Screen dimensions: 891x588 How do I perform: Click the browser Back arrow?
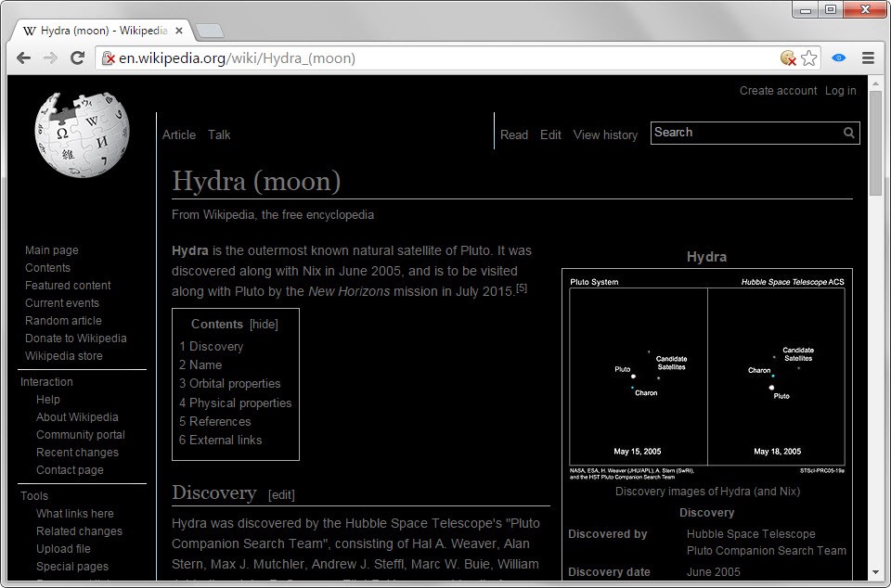[23, 58]
